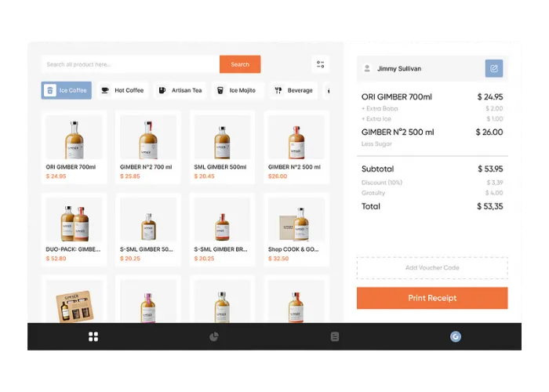Click the Gratuity line
Screen dimensions: 549x392
[432, 193]
